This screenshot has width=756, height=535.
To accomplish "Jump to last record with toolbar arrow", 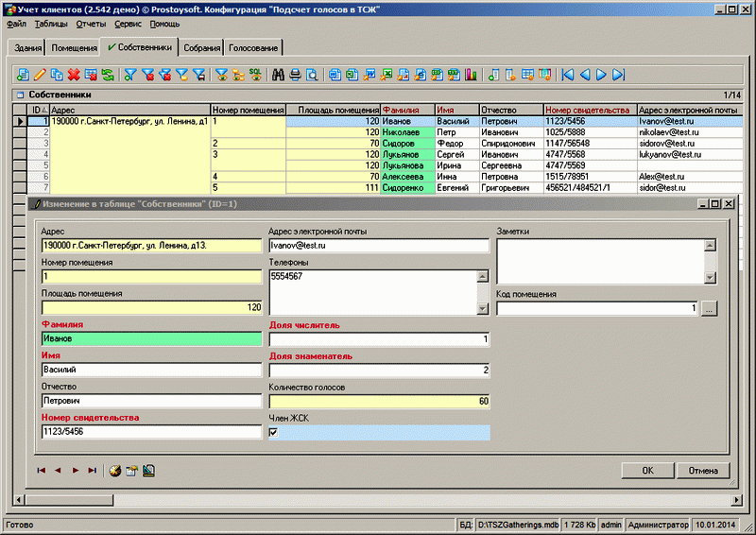I will click(618, 75).
